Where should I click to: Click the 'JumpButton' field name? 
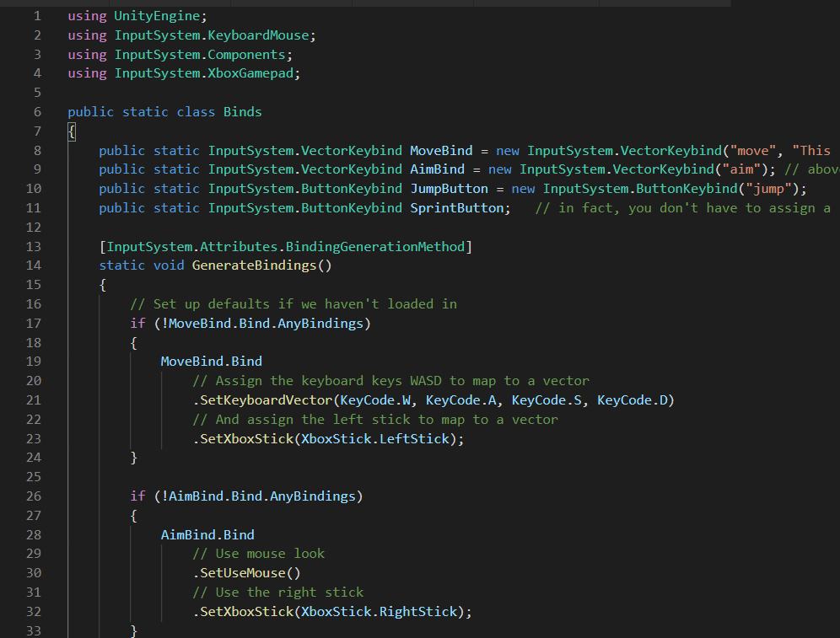pos(450,189)
